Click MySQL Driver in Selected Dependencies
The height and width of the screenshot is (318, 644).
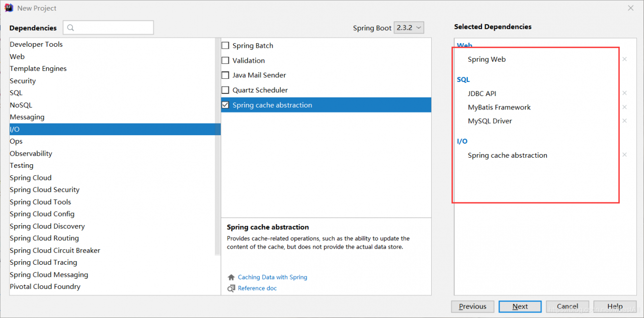490,121
